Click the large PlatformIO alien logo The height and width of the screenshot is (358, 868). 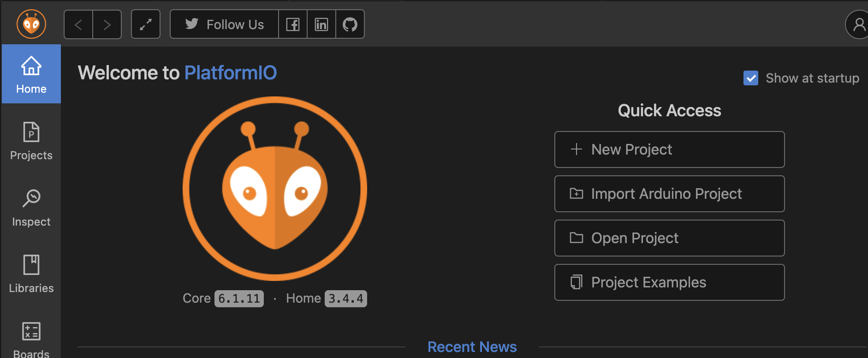[275, 189]
